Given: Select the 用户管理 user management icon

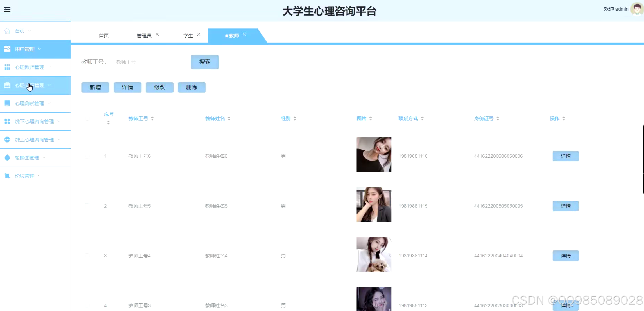Looking at the screenshot, I should coord(7,49).
